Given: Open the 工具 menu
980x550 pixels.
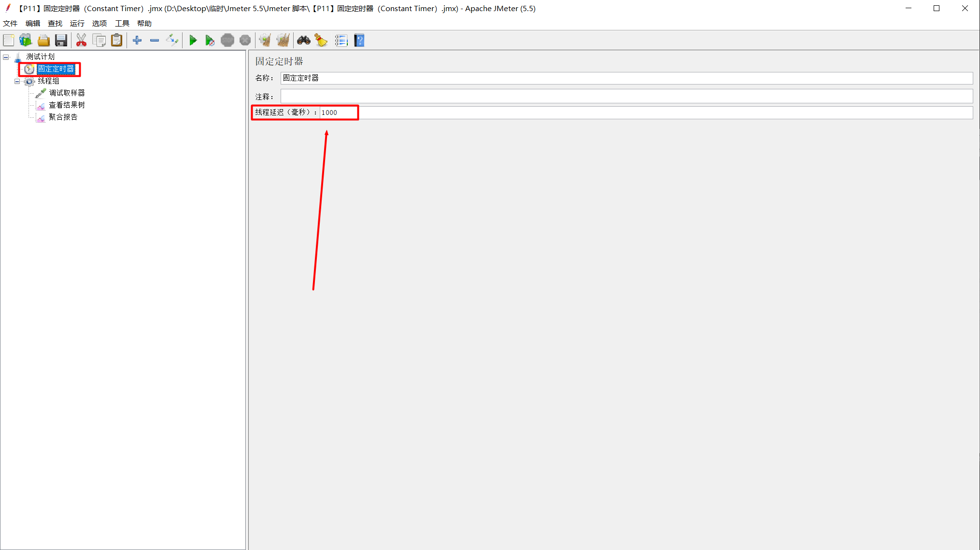Looking at the screenshot, I should [122, 24].
